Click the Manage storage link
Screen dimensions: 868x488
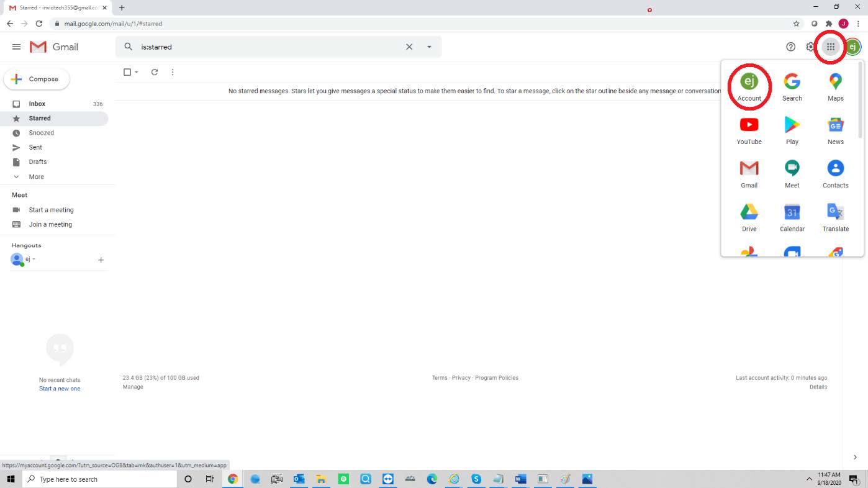(133, 387)
